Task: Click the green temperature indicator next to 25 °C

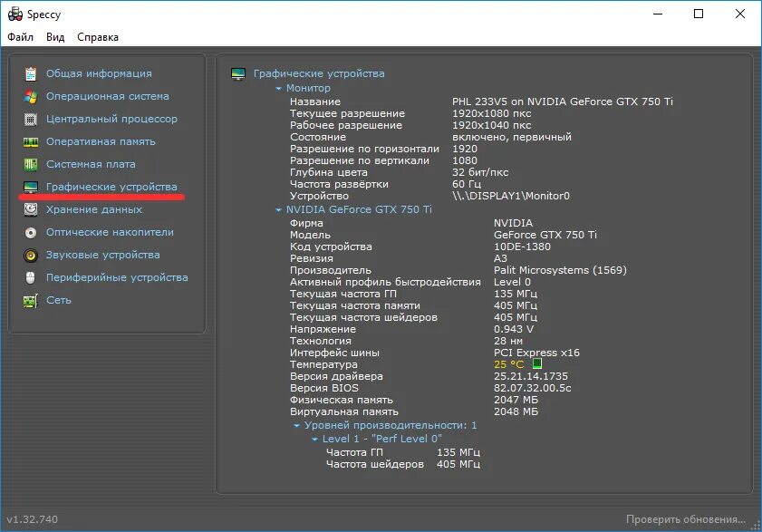Action: [537, 363]
